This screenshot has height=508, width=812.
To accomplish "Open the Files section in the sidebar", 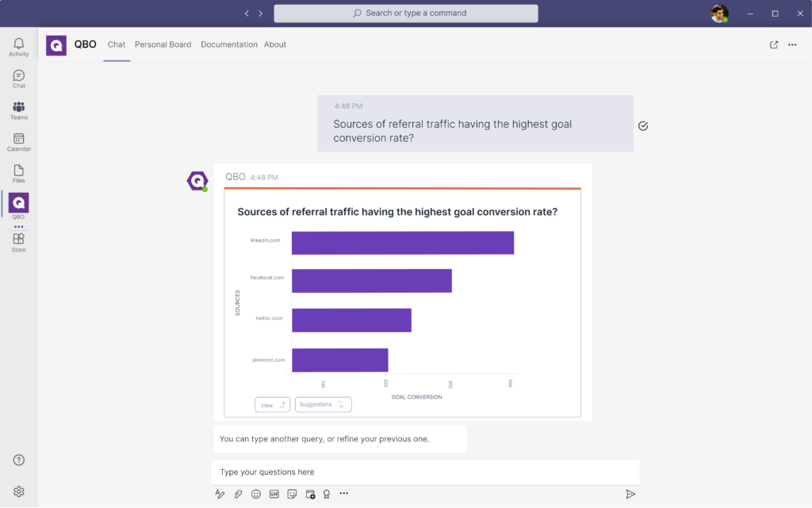I will 18,174.
